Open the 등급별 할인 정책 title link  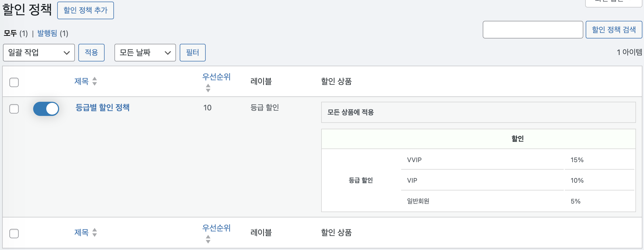[102, 107]
